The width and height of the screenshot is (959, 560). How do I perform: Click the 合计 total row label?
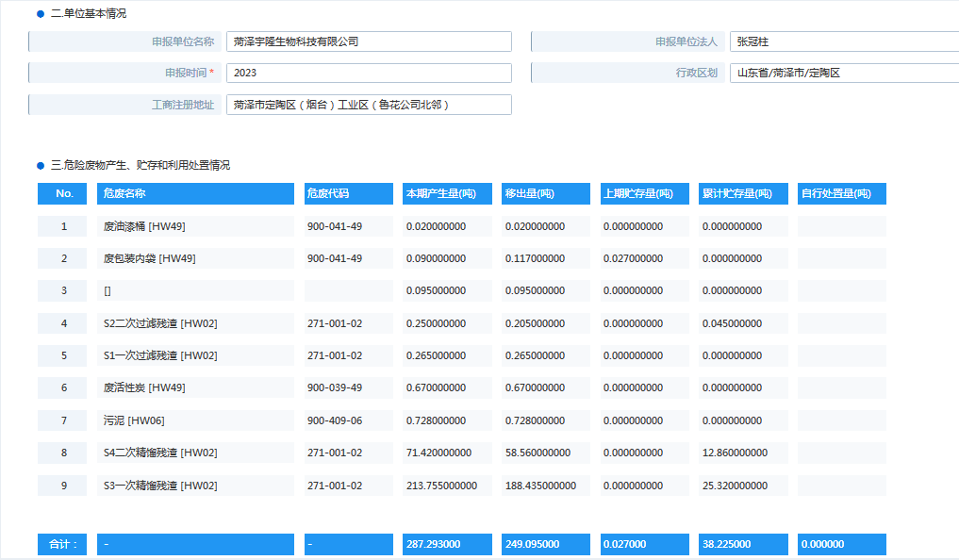(x=64, y=544)
